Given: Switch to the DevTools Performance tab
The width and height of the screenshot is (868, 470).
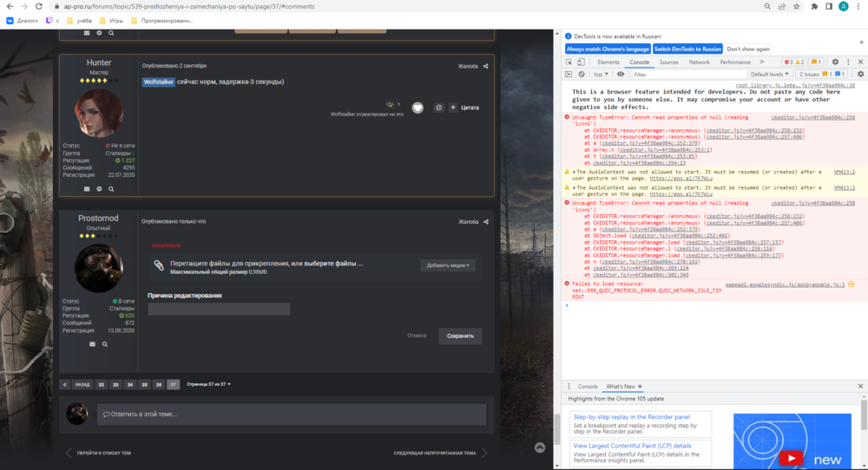Looking at the screenshot, I should 735,62.
